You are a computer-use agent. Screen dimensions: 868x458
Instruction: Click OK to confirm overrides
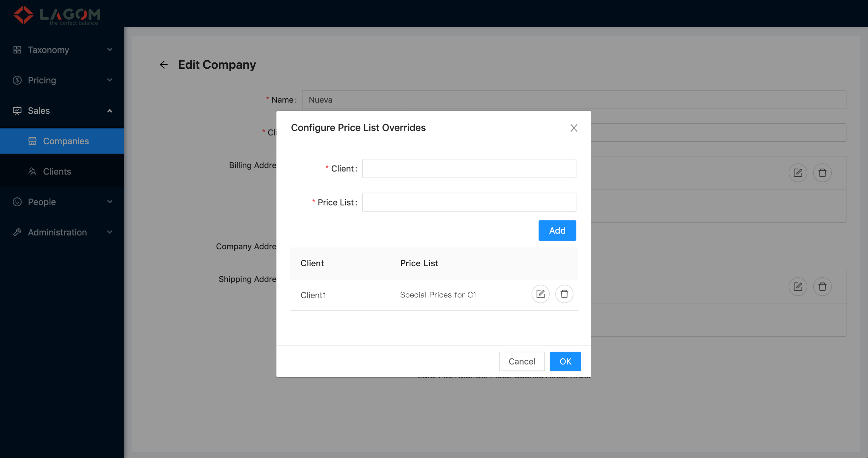pyautogui.click(x=565, y=361)
